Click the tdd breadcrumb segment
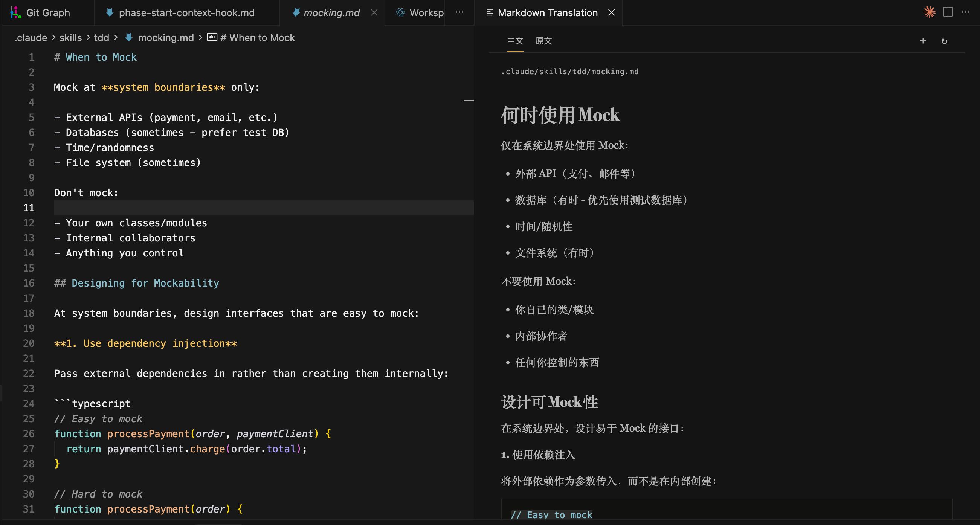This screenshot has height=525, width=980. [101, 38]
